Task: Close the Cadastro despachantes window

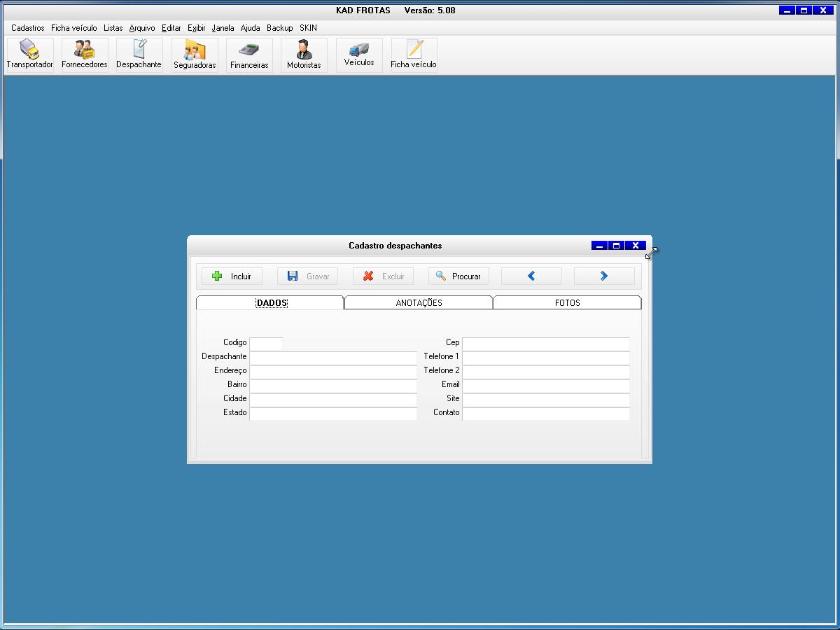Action: pyautogui.click(x=635, y=246)
